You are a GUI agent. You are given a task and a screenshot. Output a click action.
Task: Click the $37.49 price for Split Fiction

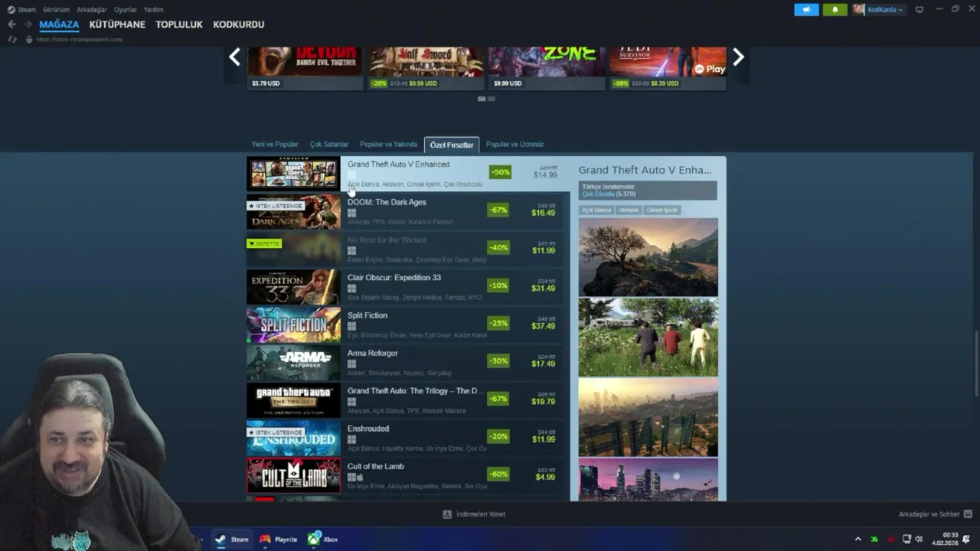click(x=544, y=326)
